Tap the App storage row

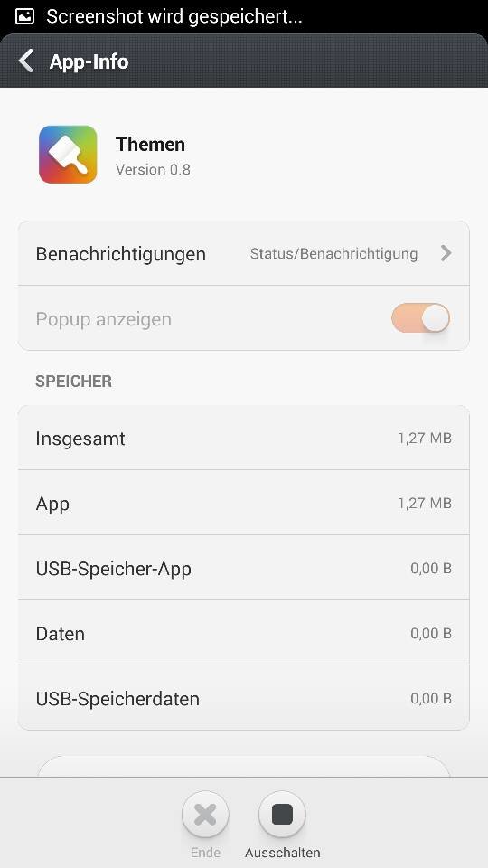(243, 503)
